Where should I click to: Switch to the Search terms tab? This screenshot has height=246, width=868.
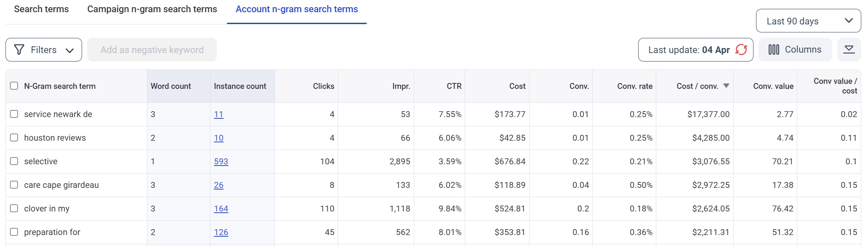tap(41, 9)
